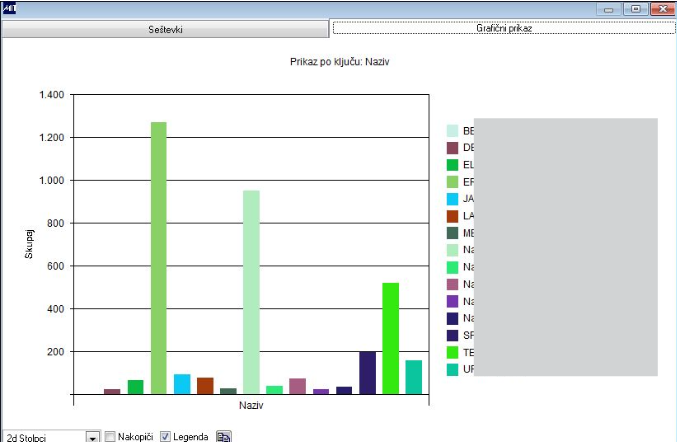Image resolution: width=677 pixels, height=442 pixels.
Task: Enable the Nakopiči checkbox
Action: pyautogui.click(x=110, y=437)
